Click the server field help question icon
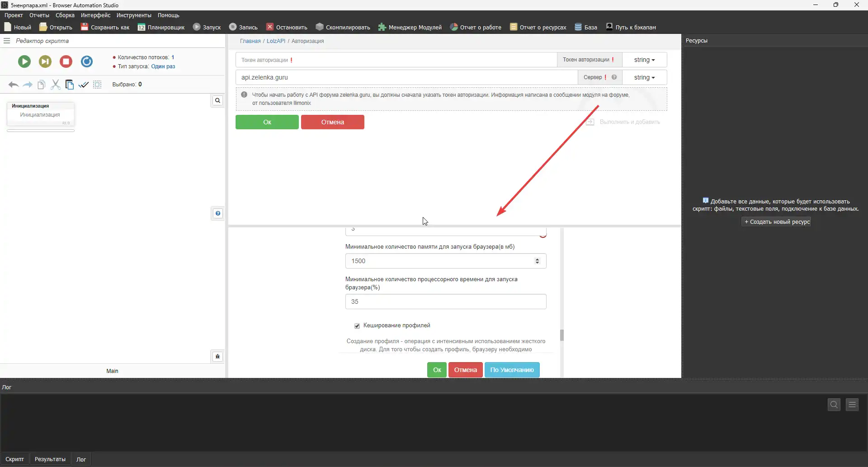Screen dimensions: 868x467 pos(614,77)
